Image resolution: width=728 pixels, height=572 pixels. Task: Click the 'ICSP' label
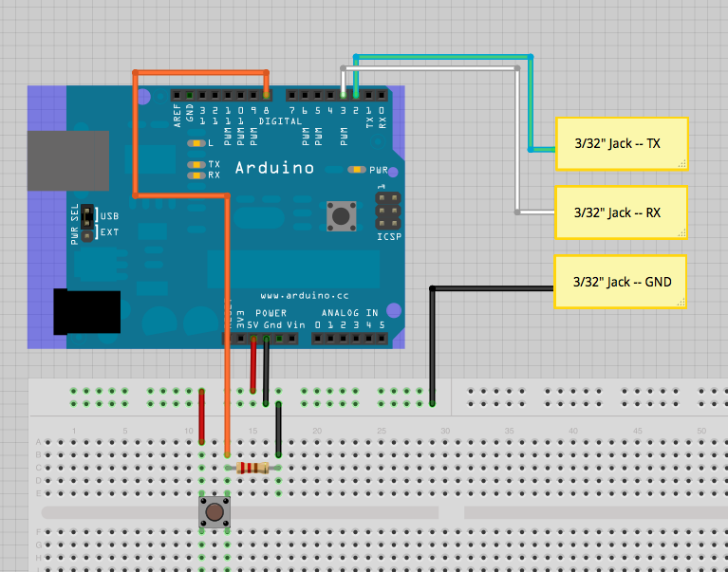click(x=389, y=236)
